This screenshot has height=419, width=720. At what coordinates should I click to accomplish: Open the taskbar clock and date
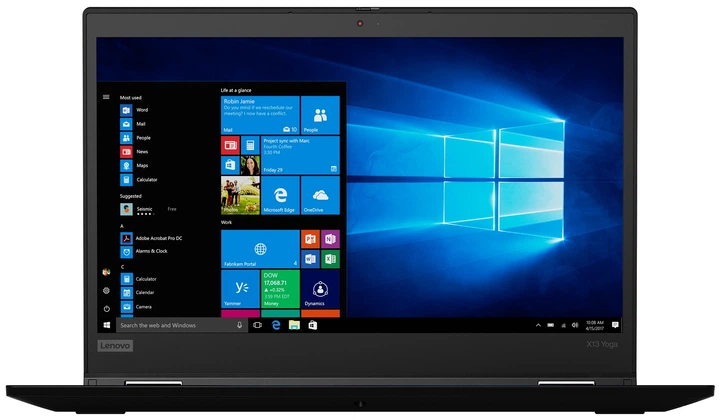595,325
